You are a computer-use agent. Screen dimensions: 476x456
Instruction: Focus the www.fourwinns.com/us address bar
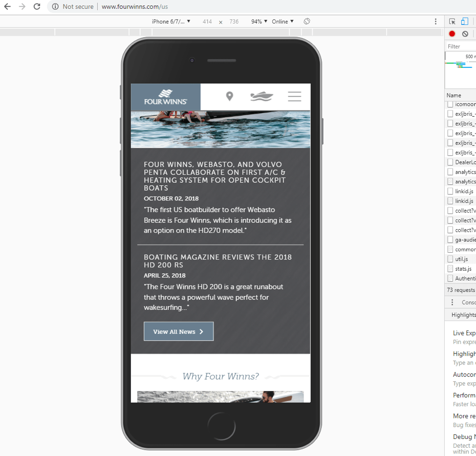(134, 6)
